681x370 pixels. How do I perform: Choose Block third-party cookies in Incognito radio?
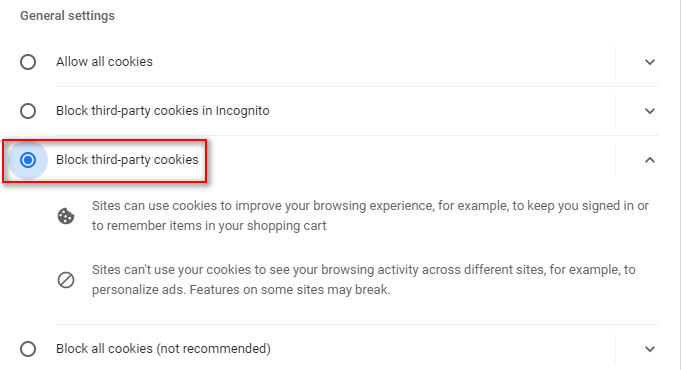point(28,111)
